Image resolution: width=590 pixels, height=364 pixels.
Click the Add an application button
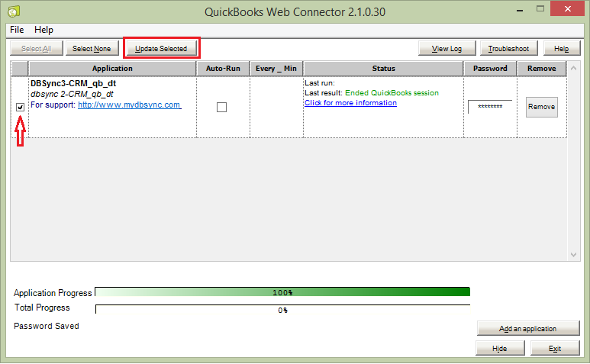pyautogui.click(x=528, y=329)
